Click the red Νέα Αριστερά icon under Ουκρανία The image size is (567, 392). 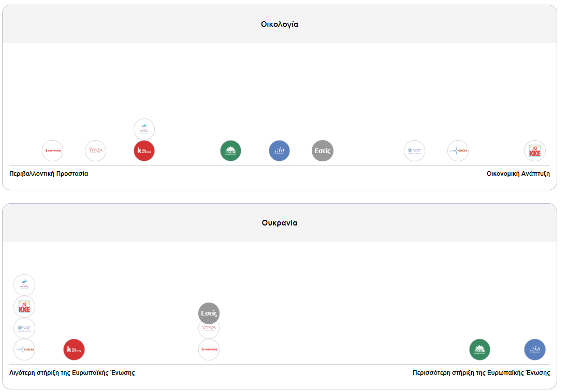(74, 350)
